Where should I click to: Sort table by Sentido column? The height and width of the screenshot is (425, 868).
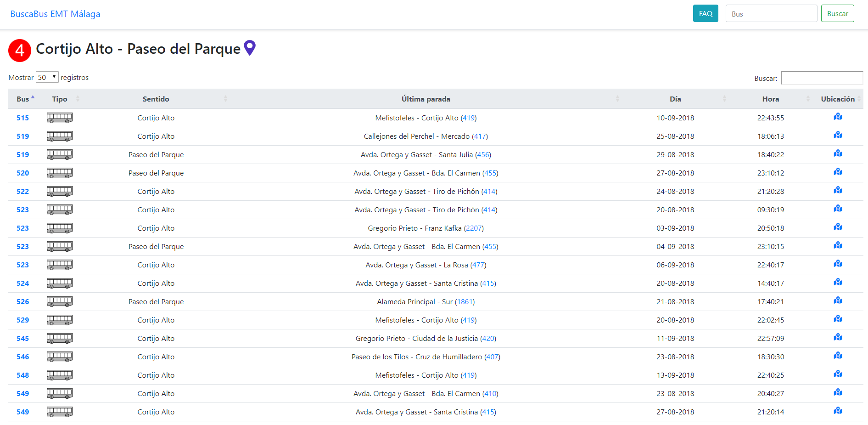tap(156, 99)
